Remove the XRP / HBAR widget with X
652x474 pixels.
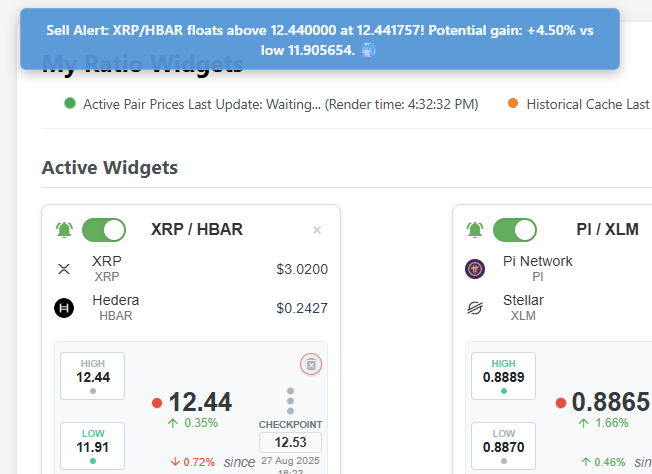[317, 230]
